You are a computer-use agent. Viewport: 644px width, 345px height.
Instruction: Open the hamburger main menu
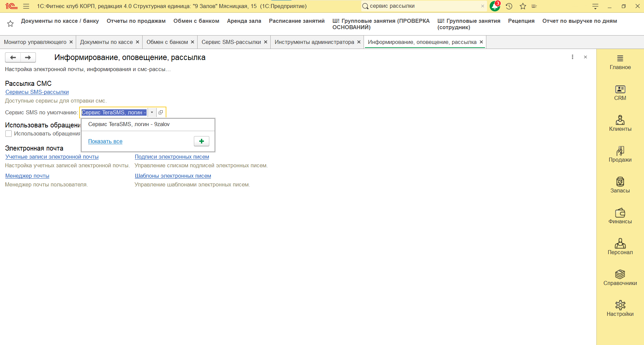(25, 6)
